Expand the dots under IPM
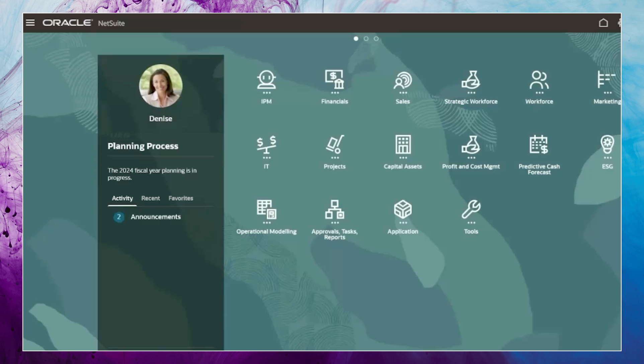The image size is (644, 364). [266, 93]
